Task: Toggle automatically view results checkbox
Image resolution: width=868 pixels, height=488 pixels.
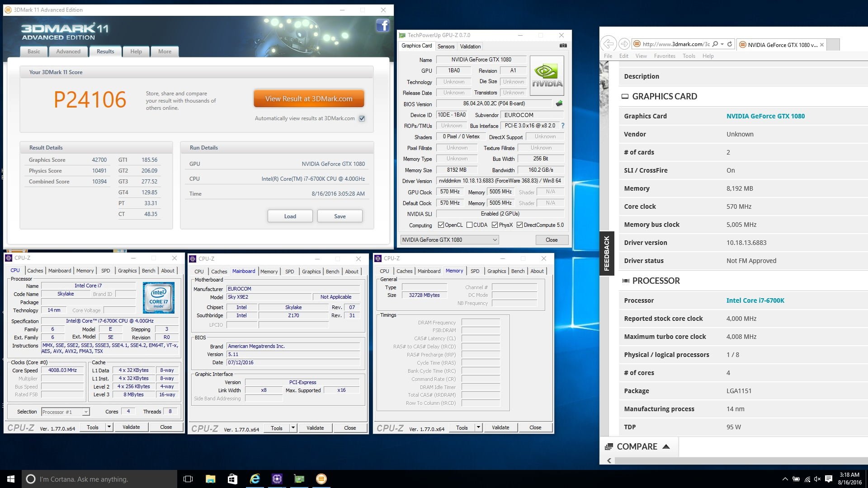Action: pos(362,118)
